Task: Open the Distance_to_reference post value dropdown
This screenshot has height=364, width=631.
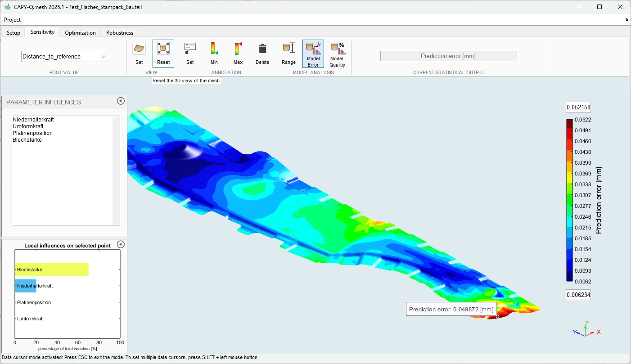Action: [64, 56]
